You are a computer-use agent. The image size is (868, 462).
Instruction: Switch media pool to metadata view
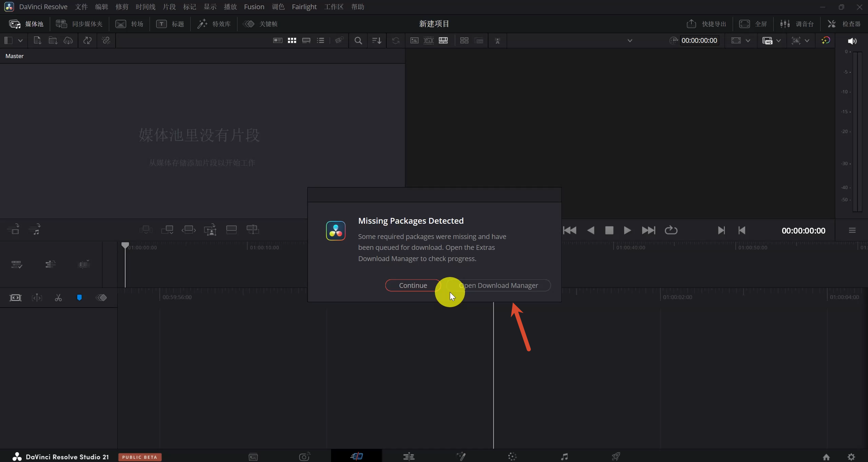click(277, 41)
